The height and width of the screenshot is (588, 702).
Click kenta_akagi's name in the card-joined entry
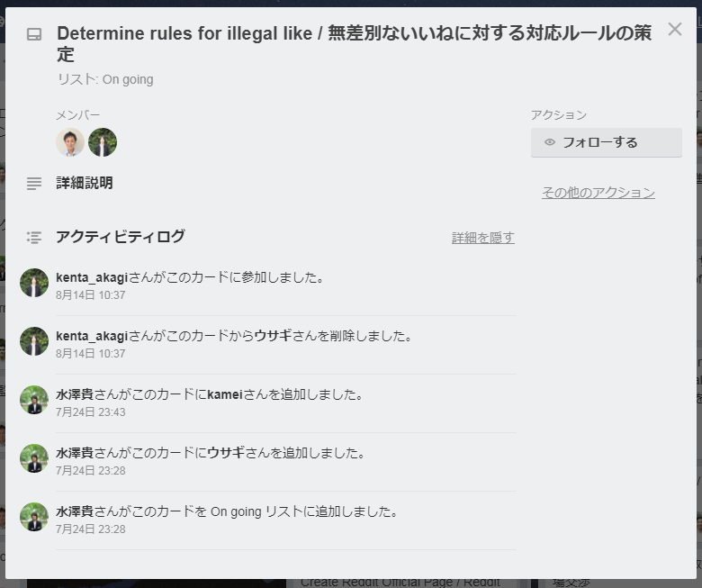click(92, 277)
